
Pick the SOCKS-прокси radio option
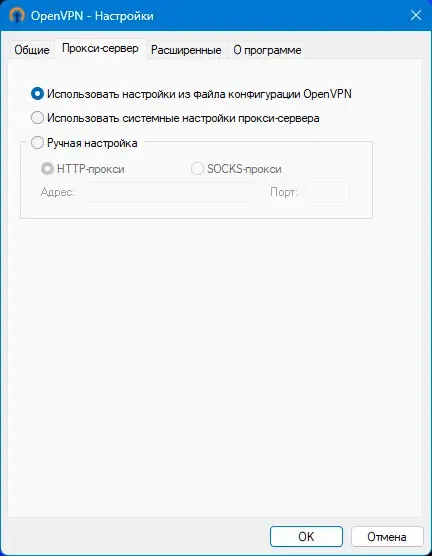197,169
